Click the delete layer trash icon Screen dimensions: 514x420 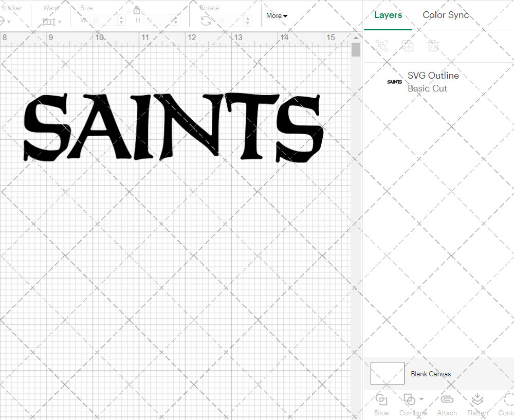(x=434, y=46)
